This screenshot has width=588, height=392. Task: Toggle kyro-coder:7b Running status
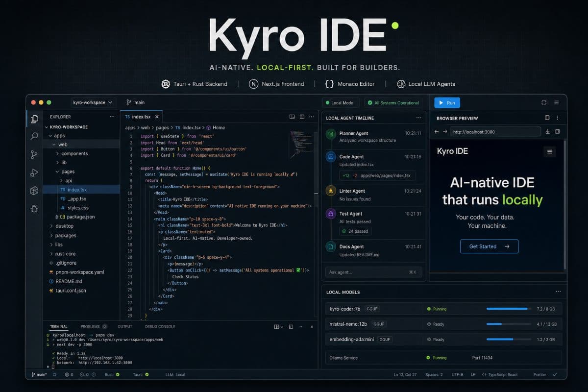pyautogui.click(x=437, y=309)
